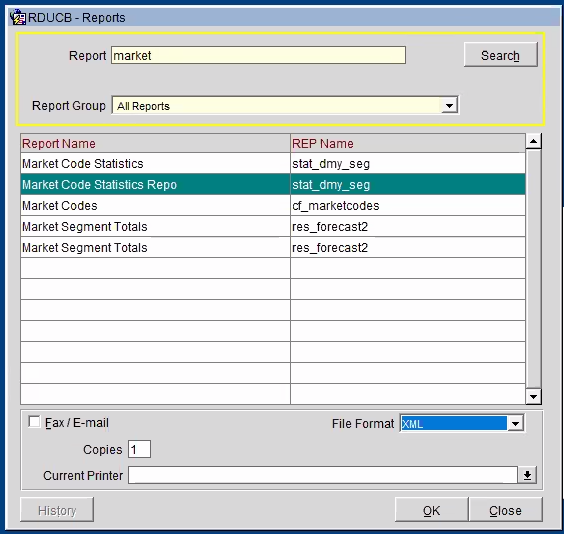Click the second 'res_forecast2' REP name cell
The width and height of the screenshot is (564, 534).
coord(408,247)
